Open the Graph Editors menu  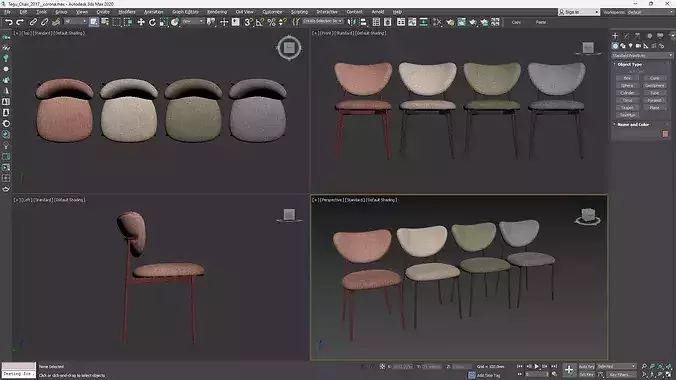[185, 12]
